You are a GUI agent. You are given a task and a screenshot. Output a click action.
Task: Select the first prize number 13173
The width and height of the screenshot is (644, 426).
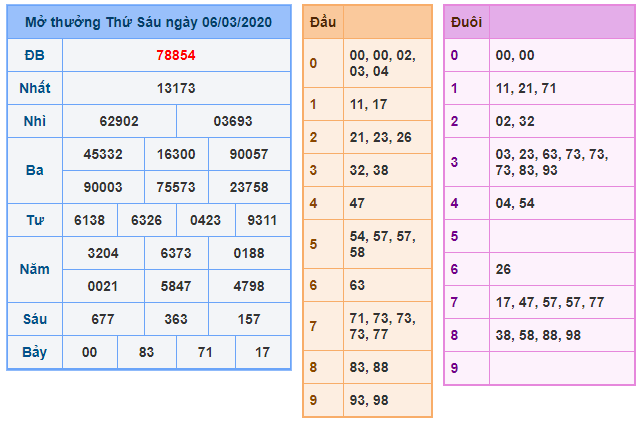pyautogui.click(x=176, y=88)
